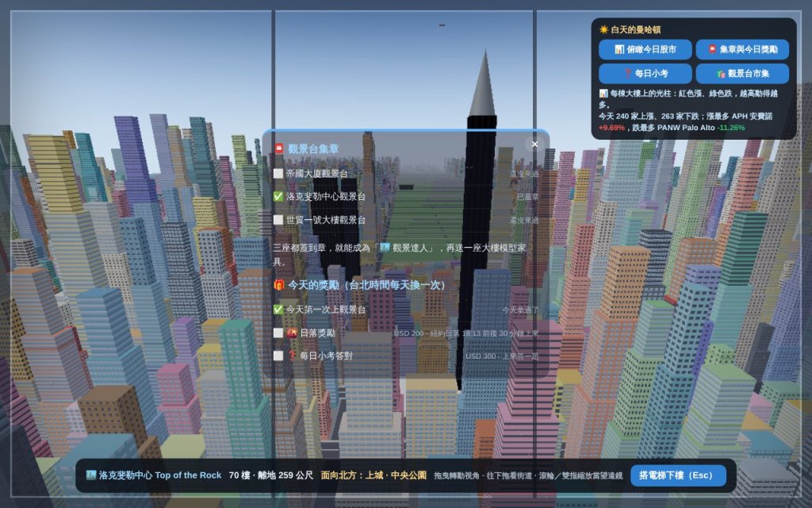This screenshot has width=812, height=508.
Task: Click the cityscape icon before 觀景達人
Action: (x=385, y=248)
